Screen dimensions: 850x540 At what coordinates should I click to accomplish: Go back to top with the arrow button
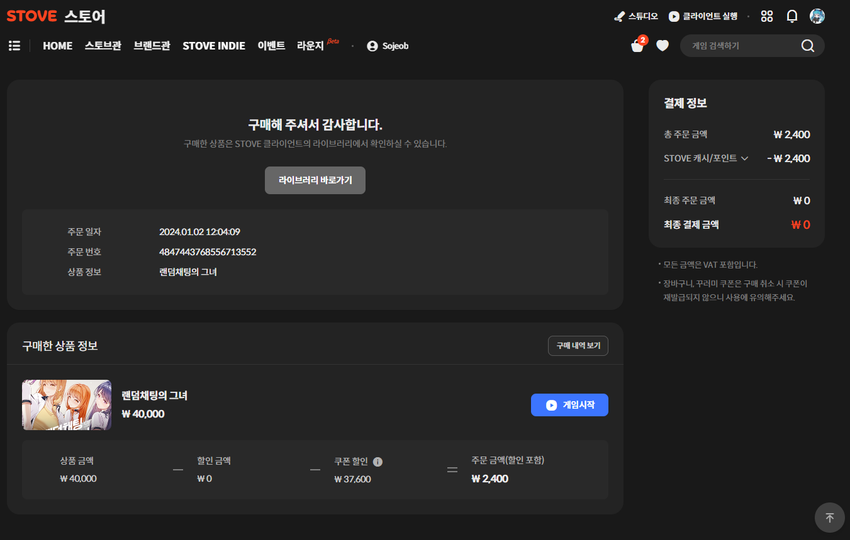tap(829, 518)
